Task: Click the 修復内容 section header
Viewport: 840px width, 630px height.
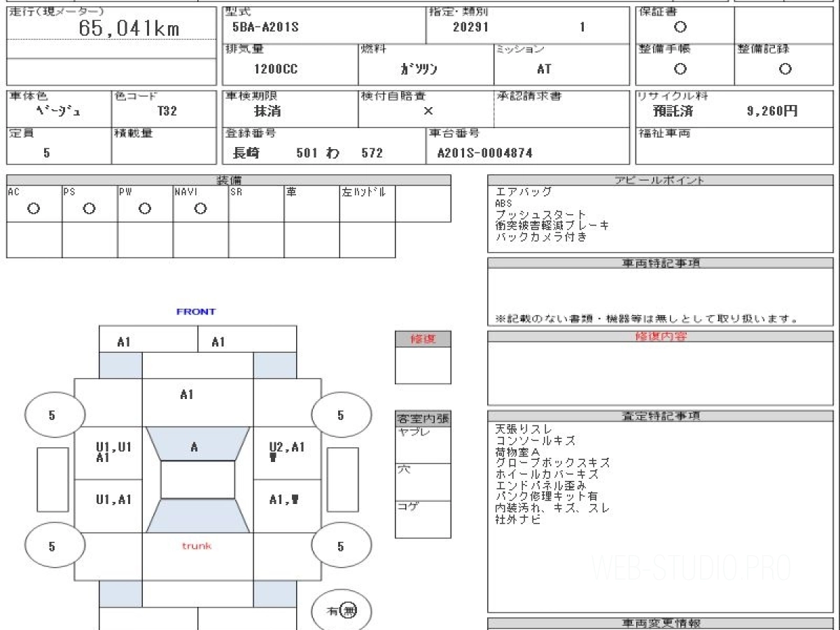Action: click(660, 337)
